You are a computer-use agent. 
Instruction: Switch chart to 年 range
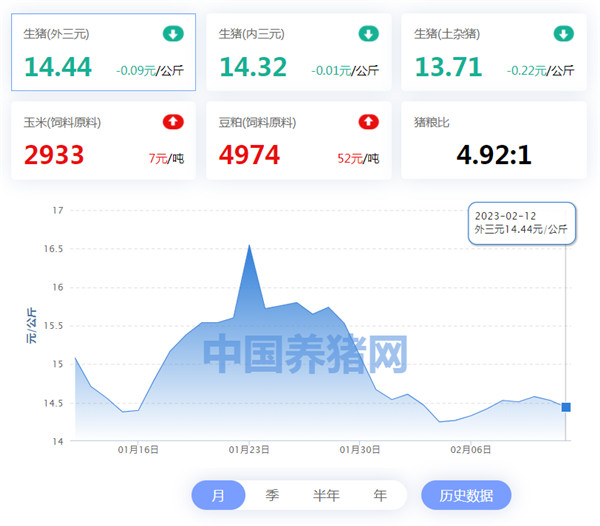point(380,495)
